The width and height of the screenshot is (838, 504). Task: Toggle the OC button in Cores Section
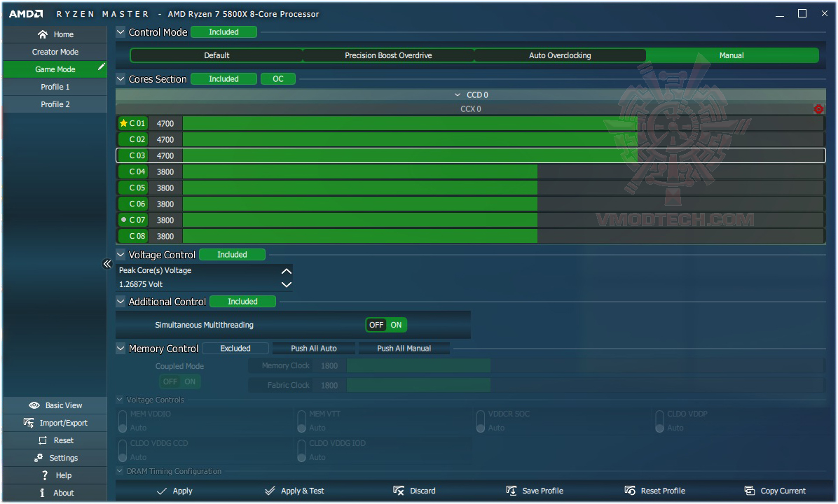click(278, 79)
